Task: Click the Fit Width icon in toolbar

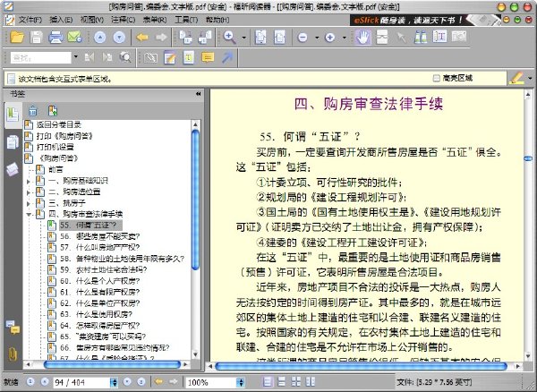Action: (279, 37)
